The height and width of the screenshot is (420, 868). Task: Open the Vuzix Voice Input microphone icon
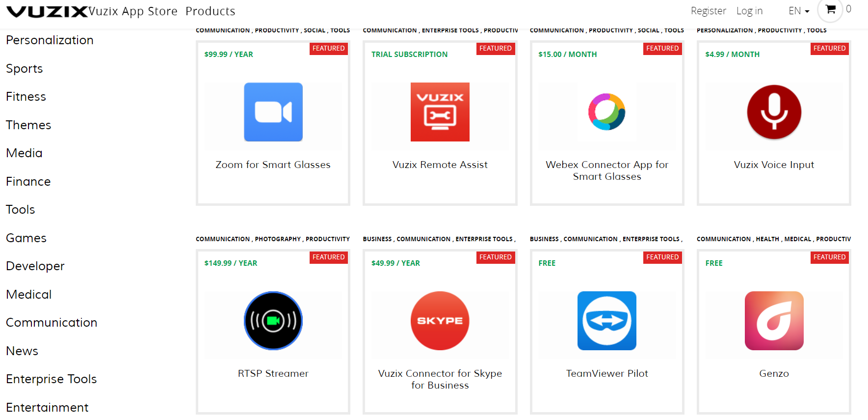(x=774, y=112)
